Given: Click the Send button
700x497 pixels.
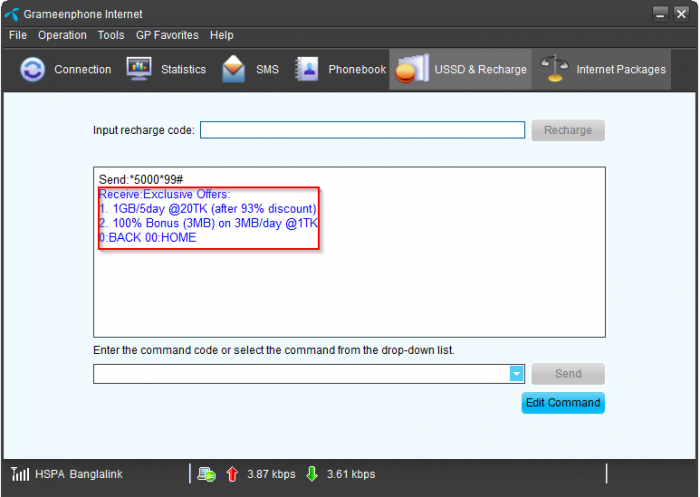Looking at the screenshot, I should pos(568,374).
